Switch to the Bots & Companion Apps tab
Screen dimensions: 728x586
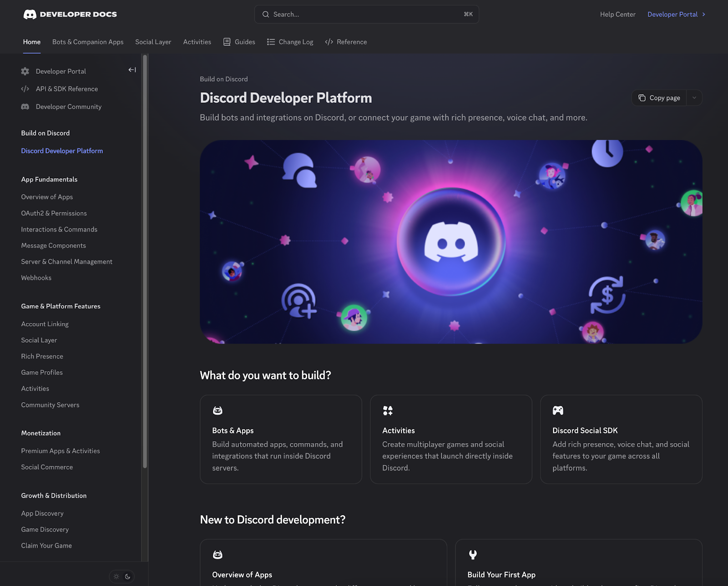click(87, 41)
